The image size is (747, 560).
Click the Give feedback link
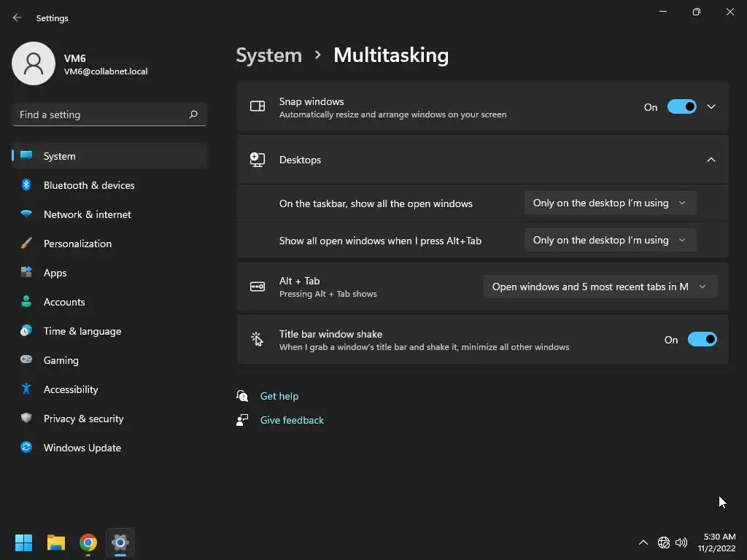point(292,420)
